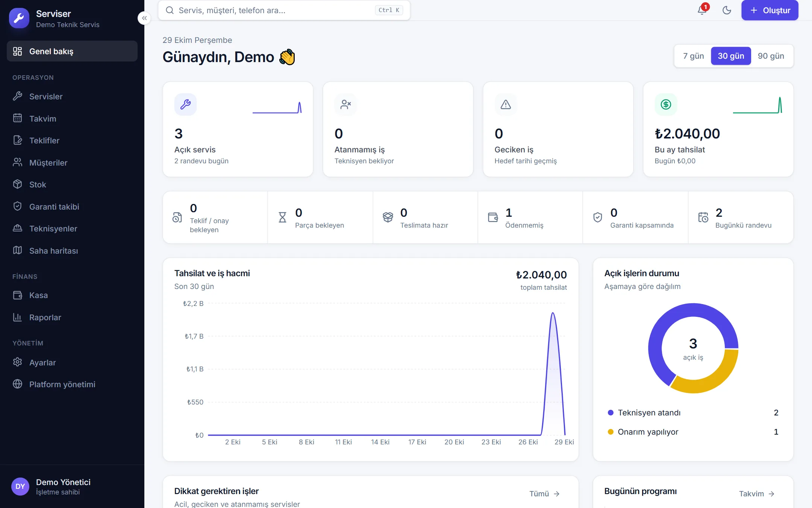Viewport: 812px width, 508px height.
Task: Click the wrench icon on Açık servis card
Action: pyautogui.click(x=185, y=104)
